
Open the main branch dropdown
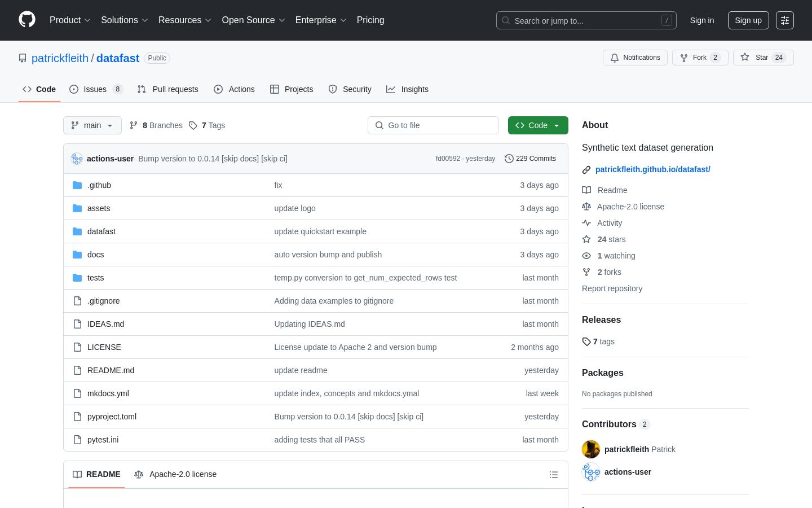coord(92,125)
